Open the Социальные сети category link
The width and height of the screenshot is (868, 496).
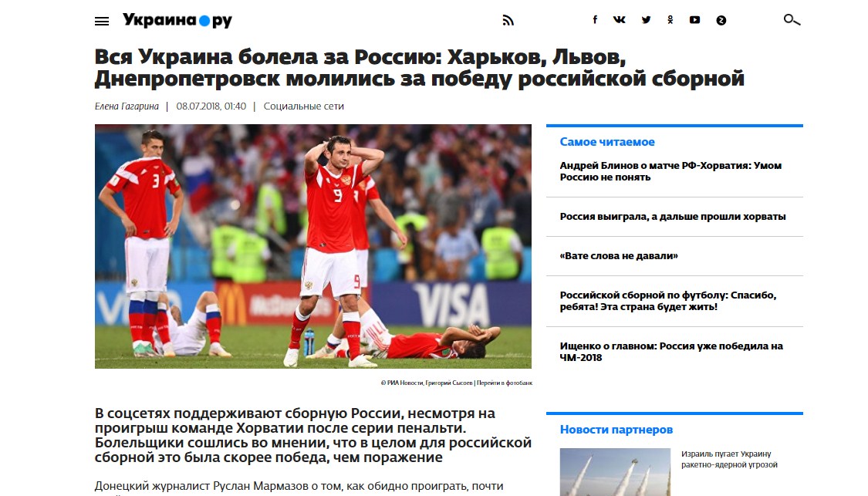pos(303,106)
